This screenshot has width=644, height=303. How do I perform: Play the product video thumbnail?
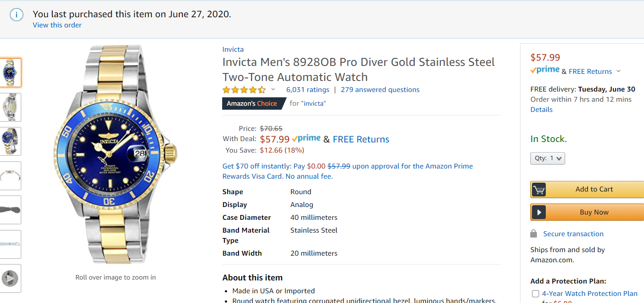pos(10,279)
